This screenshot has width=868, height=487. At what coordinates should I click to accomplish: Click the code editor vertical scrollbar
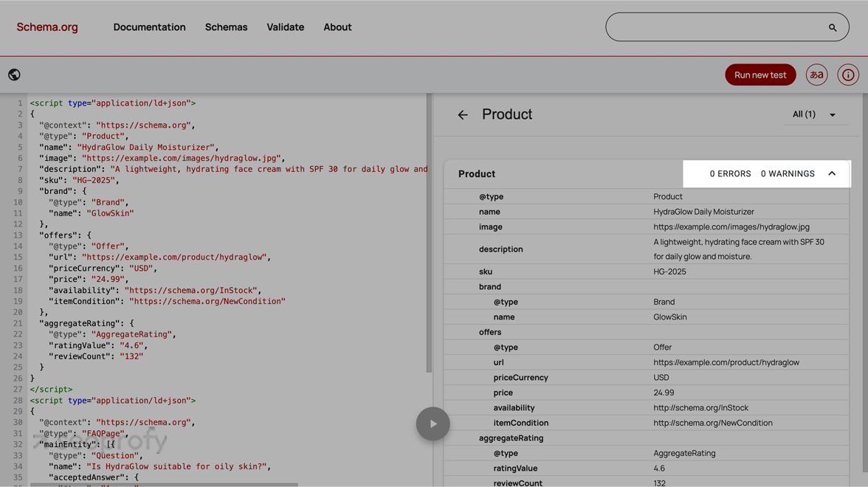[x=428, y=232]
